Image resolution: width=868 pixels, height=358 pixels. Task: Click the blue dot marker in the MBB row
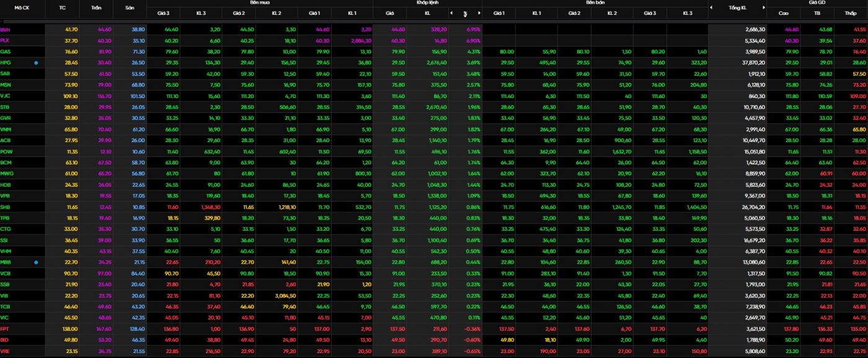point(36,262)
